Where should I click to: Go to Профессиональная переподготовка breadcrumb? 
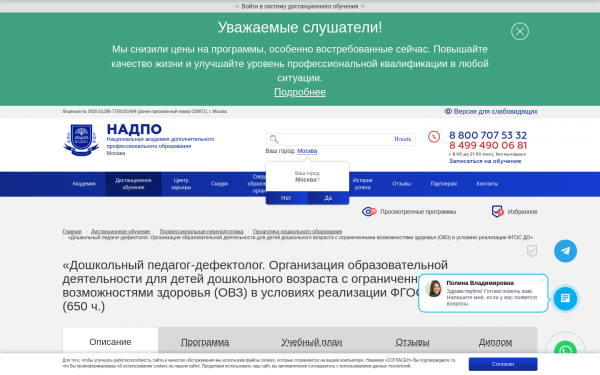(201, 232)
